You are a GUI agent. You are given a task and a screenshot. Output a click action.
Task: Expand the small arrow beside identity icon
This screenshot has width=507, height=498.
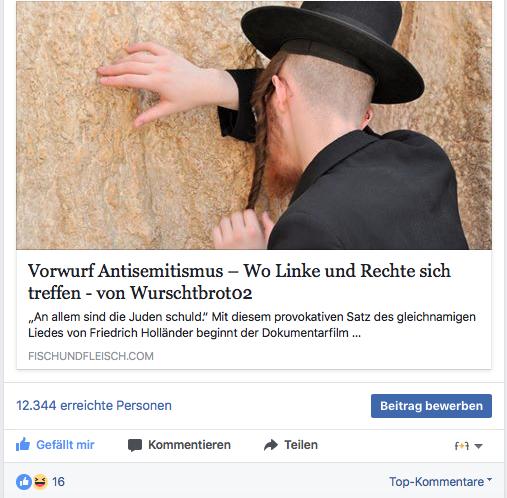coord(478,446)
